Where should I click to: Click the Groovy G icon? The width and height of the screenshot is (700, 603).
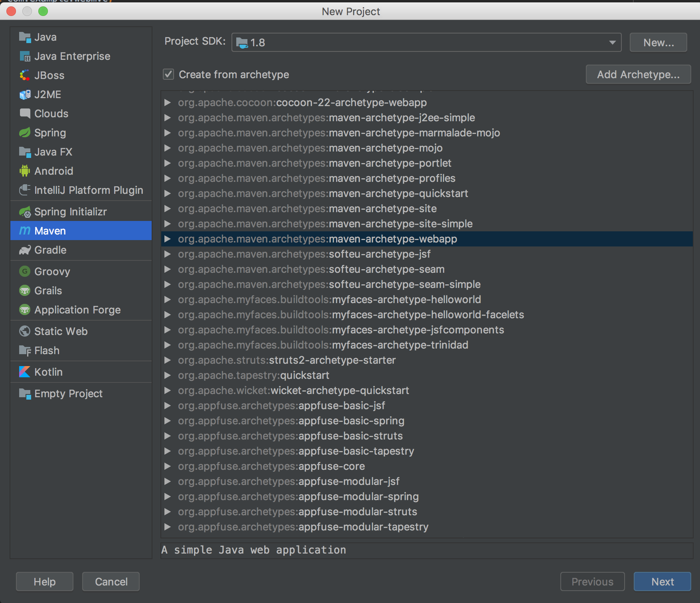pyautogui.click(x=25, y=272)
